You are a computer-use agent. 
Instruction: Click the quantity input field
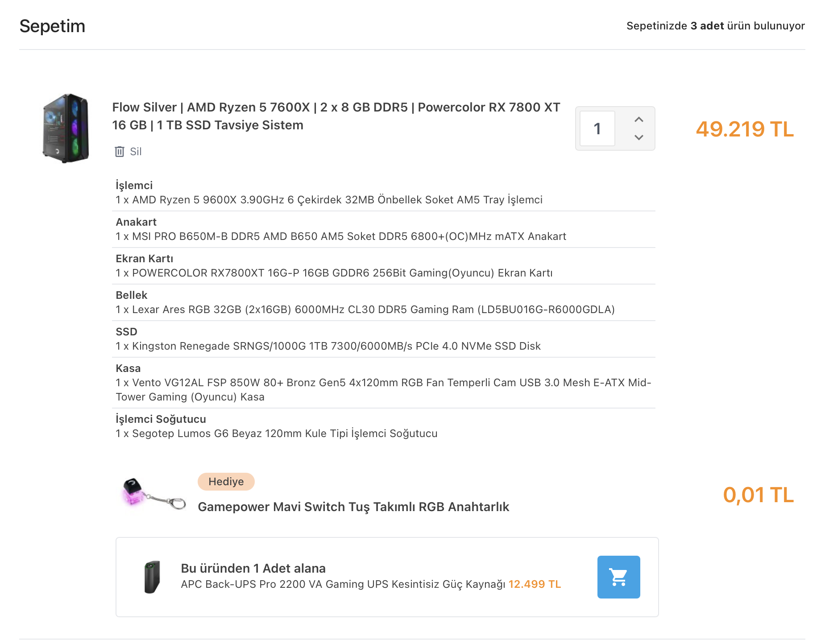597,128
